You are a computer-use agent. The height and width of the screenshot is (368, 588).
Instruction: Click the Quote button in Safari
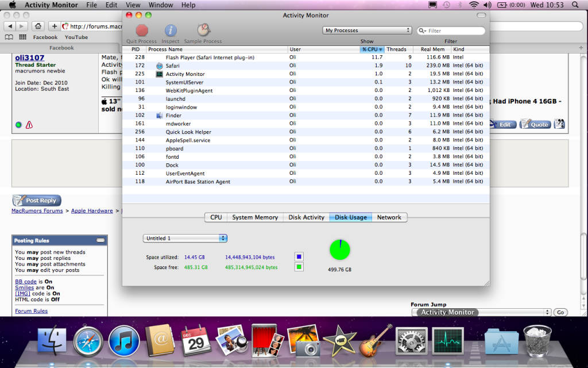click(535, 124)
